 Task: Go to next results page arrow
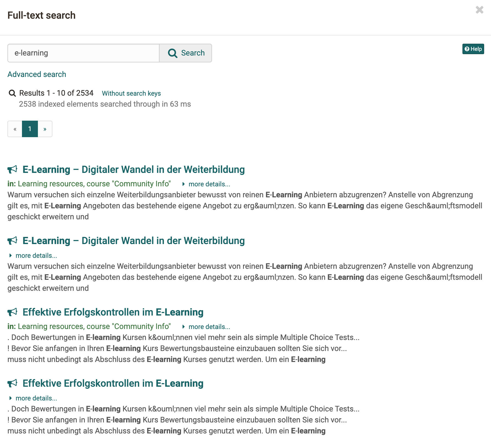45,129
